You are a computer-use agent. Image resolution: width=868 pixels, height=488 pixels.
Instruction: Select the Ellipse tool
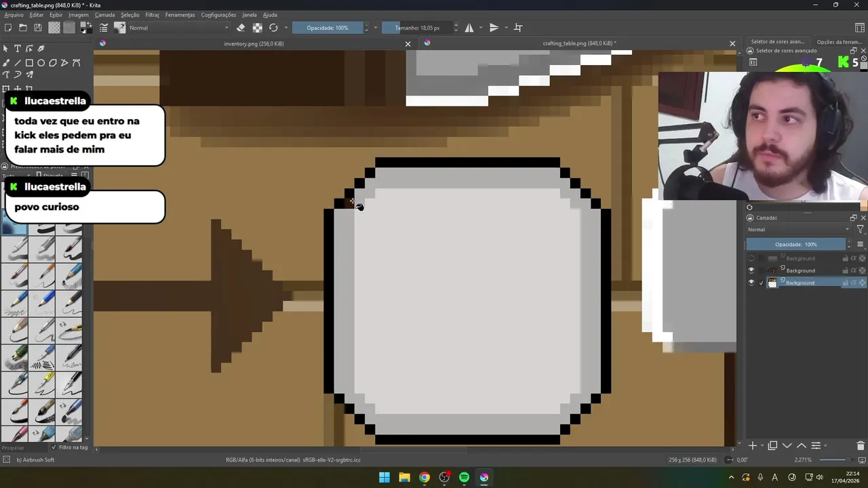coord(41,63)
